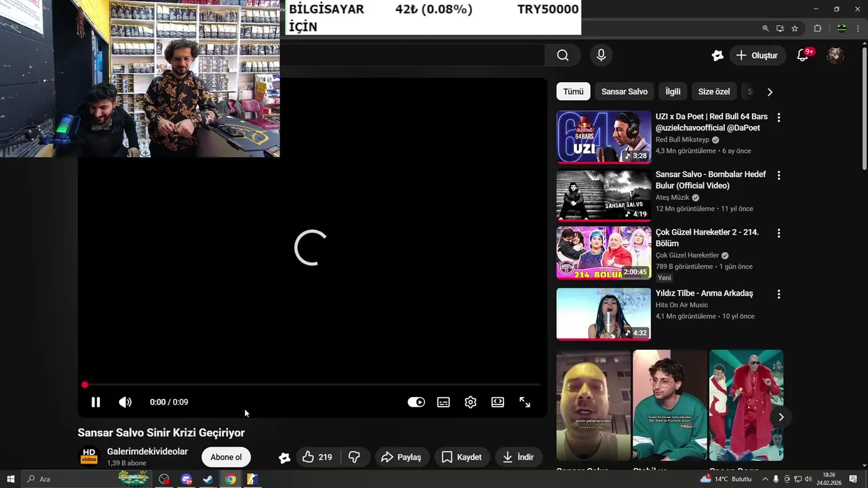Select the Tümü filter chip
This screenshot has height=488, width=868.
[x=573, y=91]
